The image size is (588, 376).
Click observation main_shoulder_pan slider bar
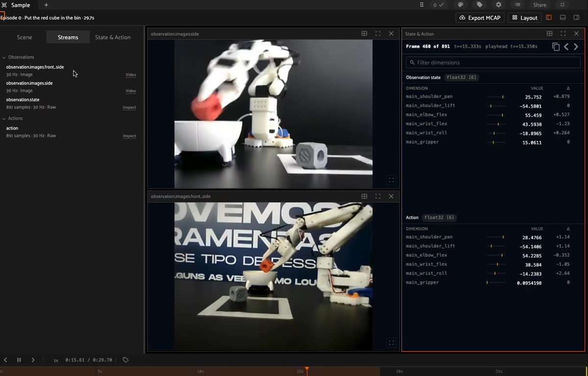496,97
